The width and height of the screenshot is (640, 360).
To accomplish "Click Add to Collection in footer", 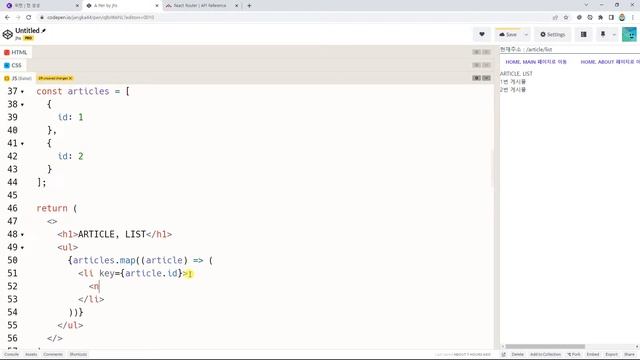I will pyautogui.click(x=545, y=354).
